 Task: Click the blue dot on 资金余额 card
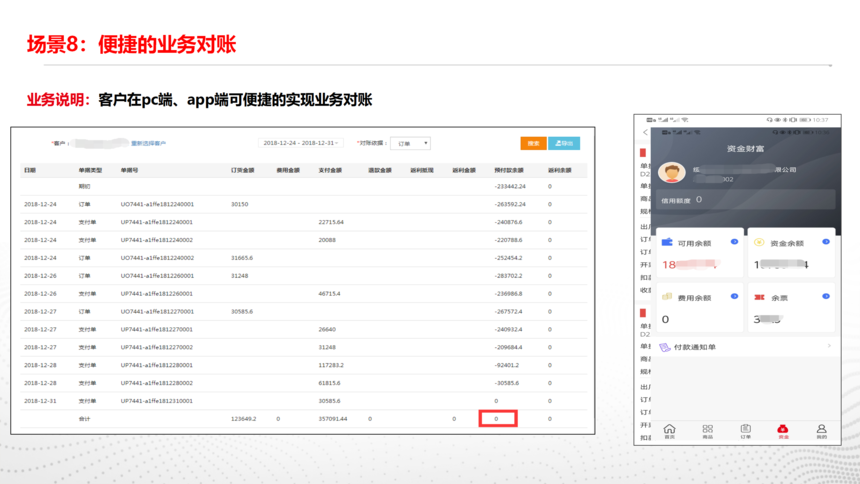coord(826,242)
